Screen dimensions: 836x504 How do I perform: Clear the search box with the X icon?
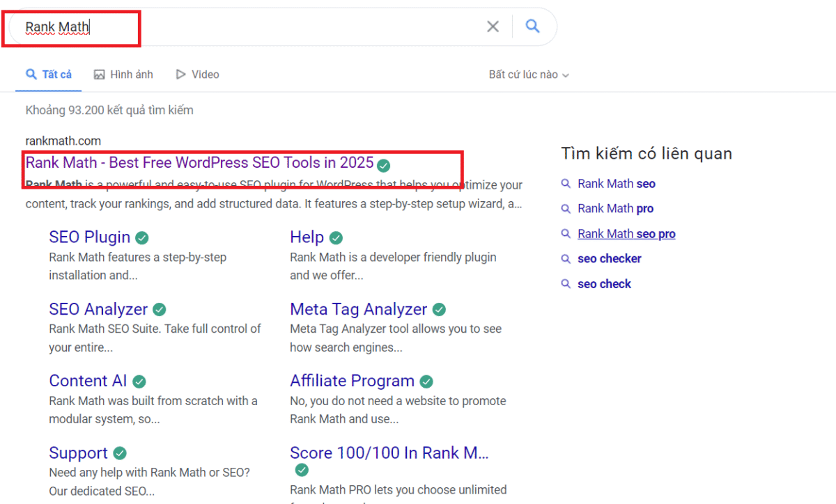coord(493,26)
